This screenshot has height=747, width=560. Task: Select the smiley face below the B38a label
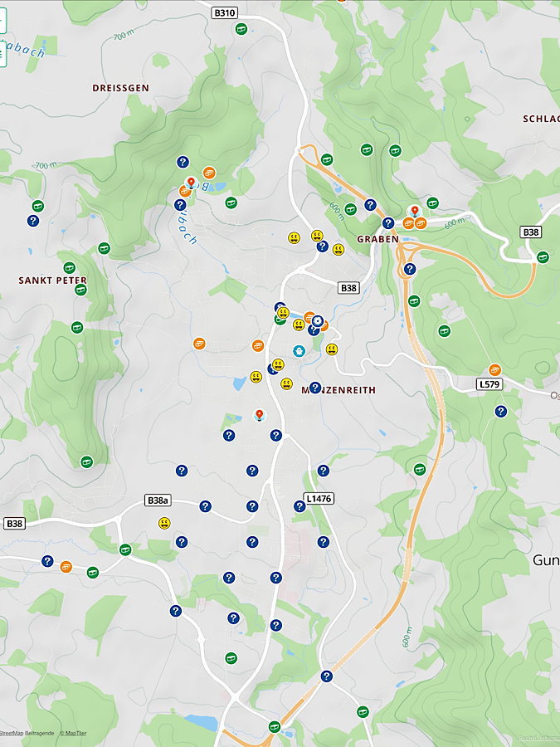coord(164,523)
